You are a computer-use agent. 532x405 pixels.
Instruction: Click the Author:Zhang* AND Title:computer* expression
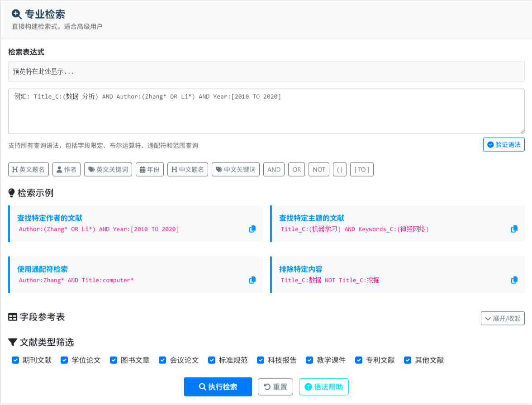click(x=76, y=281)
